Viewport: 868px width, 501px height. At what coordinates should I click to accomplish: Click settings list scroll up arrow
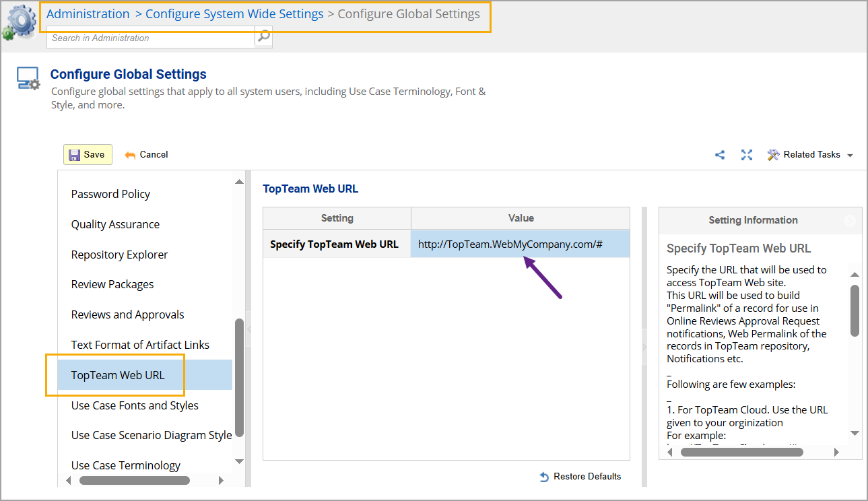pyautogui.click(x=239, y=182)
